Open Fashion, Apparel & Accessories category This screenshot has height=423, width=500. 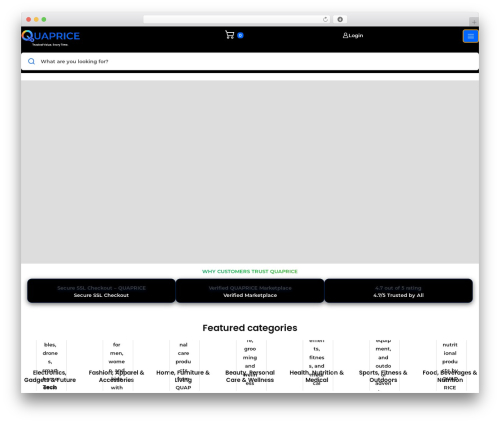coord(116,376)
